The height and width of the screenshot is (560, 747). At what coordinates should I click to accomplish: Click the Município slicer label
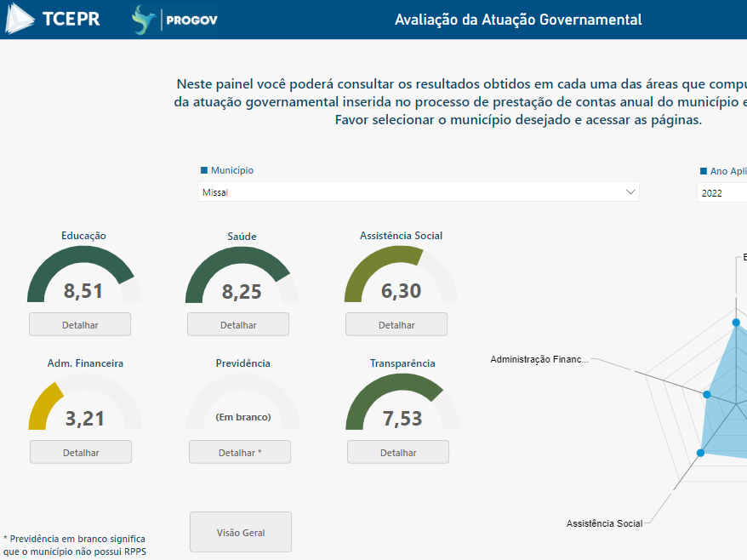[232, 170]
